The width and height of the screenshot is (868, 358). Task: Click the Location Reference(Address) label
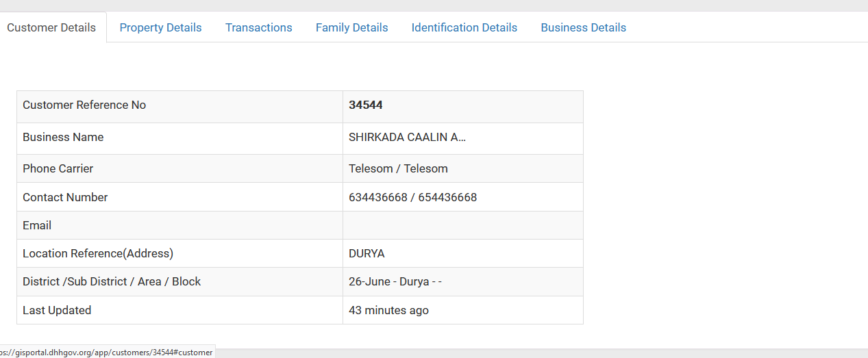pyautogui.click(x=98, y=253)
